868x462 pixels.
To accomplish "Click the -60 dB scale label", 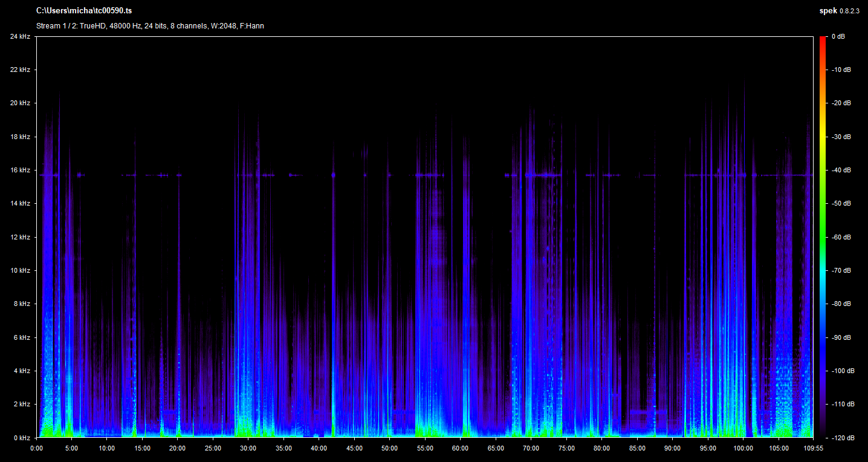I will (841, 237).
